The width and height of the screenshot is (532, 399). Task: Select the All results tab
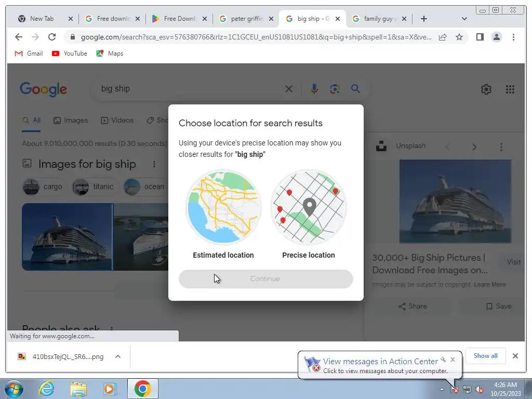pyautogui.click(x=31, y=121)
